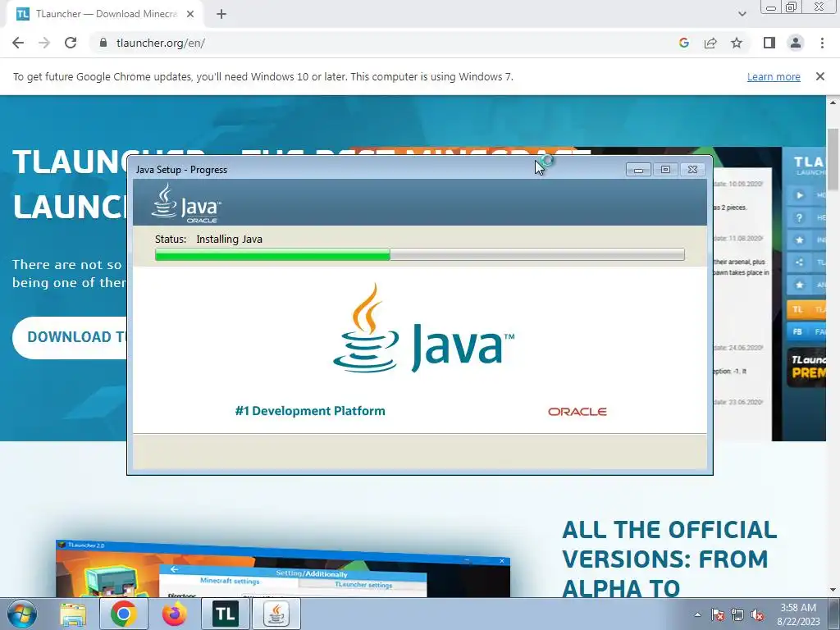Follow the Learn more link
840x630 pixels.
pyautogui.click(x=774, y=76)
